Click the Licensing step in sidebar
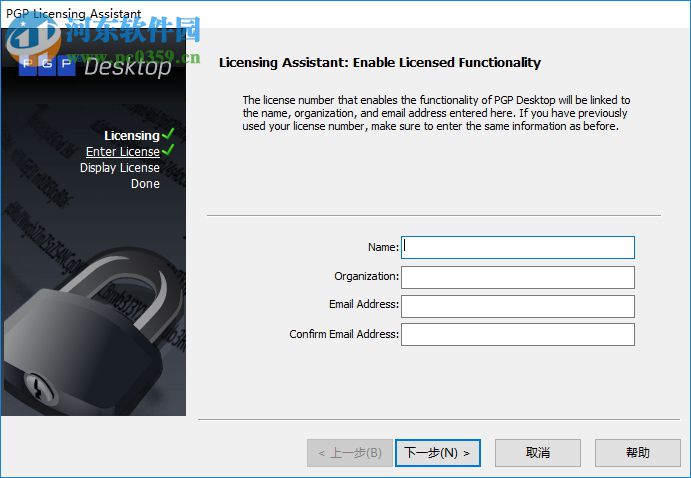 click(132, 136)
